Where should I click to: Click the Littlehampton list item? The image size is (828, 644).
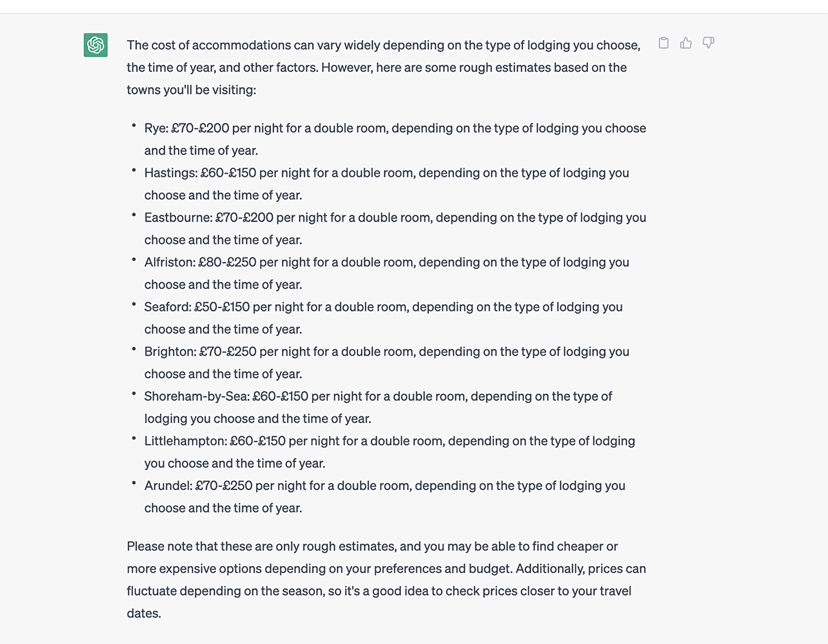[390, 452]
